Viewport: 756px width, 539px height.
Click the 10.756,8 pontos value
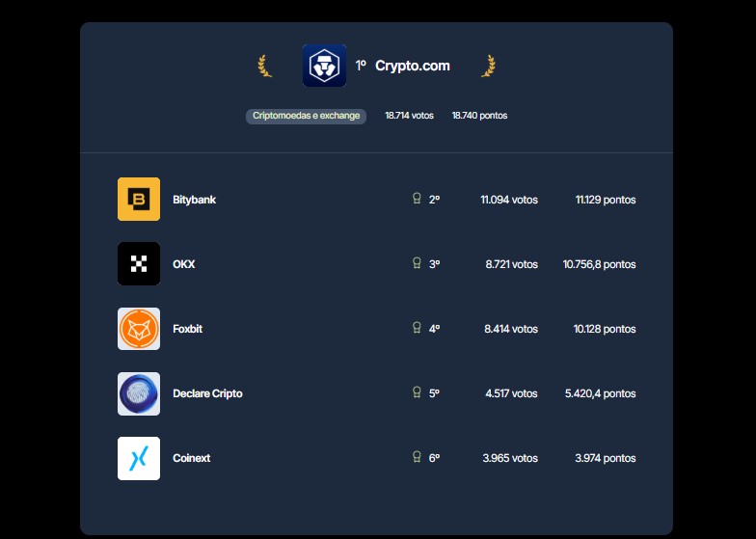(x=600, y=264)
